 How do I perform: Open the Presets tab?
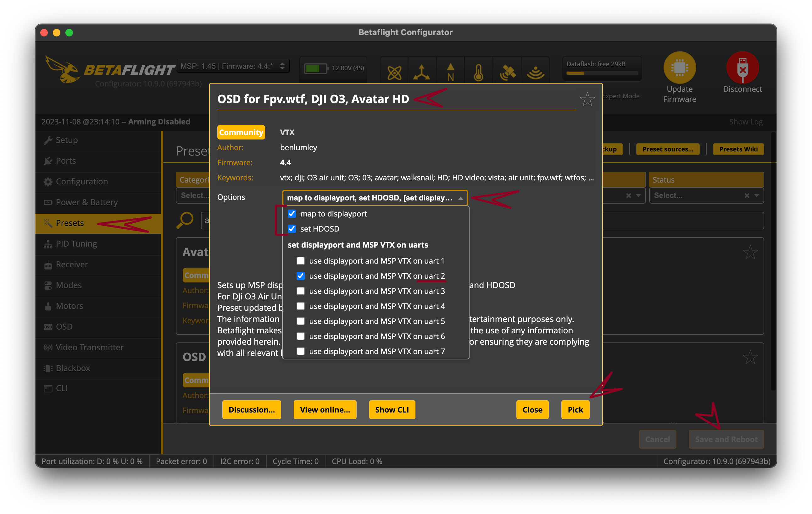[x=98, y=223]
